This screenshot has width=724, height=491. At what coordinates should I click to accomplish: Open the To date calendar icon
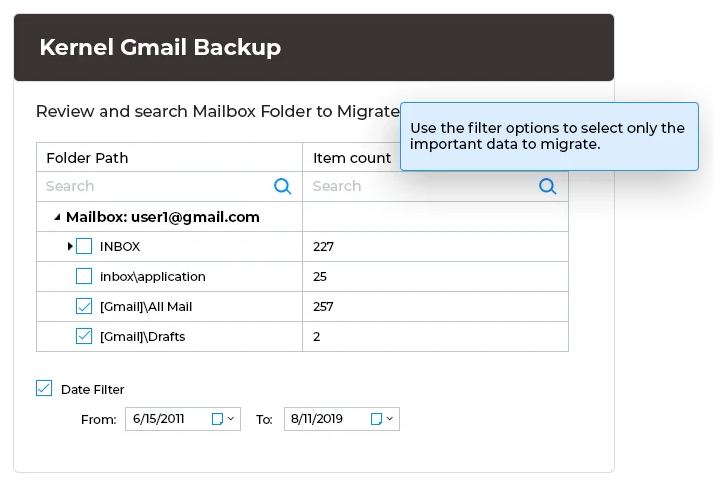pos(376,419)
